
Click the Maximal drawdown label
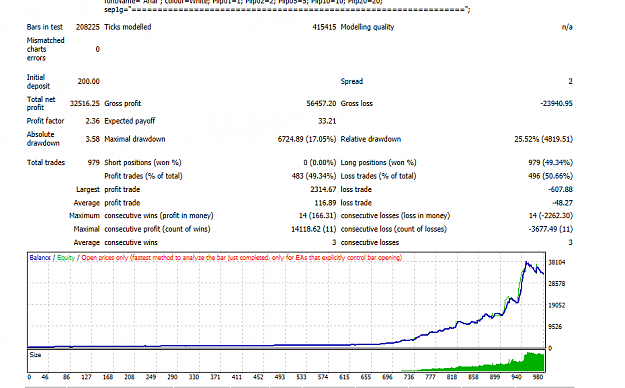[135, 139]
